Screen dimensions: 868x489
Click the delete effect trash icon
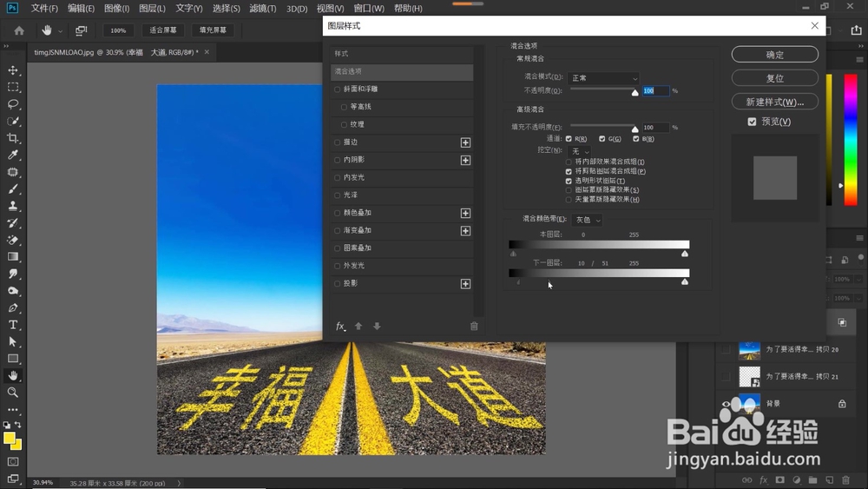coord(474,327)
